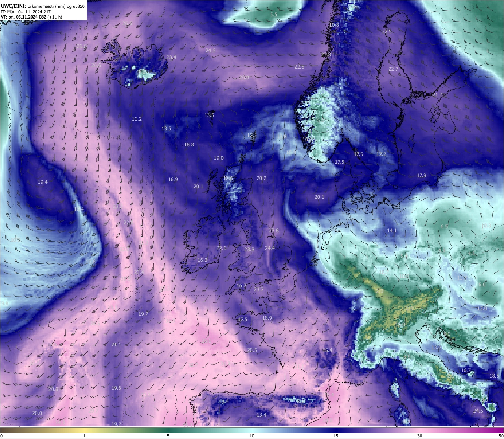
Task: Click the 6.0 value on the map
Action: tap(482, 284)
